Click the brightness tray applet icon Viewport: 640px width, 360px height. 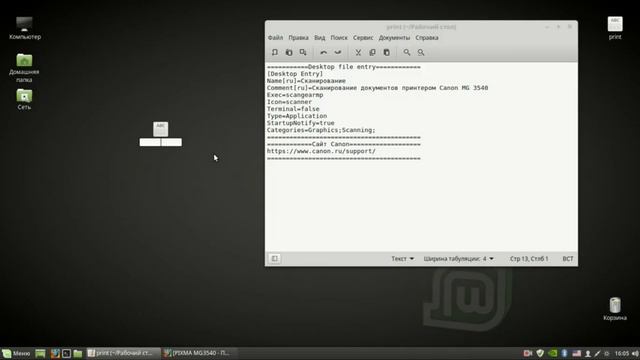point(607,353)
